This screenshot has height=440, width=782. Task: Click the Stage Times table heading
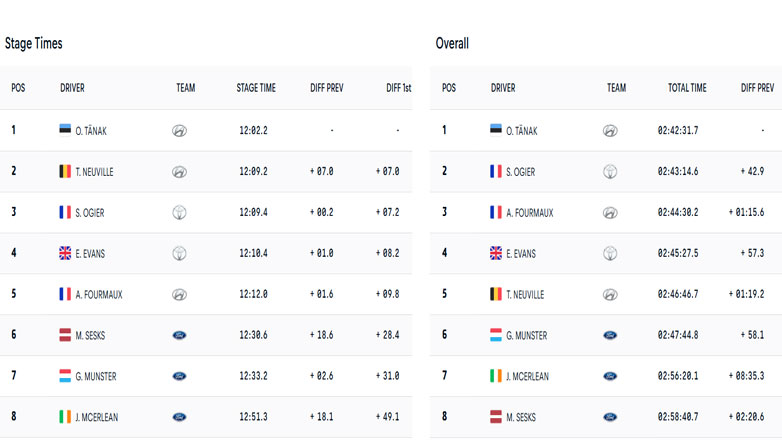coord(34,44)
